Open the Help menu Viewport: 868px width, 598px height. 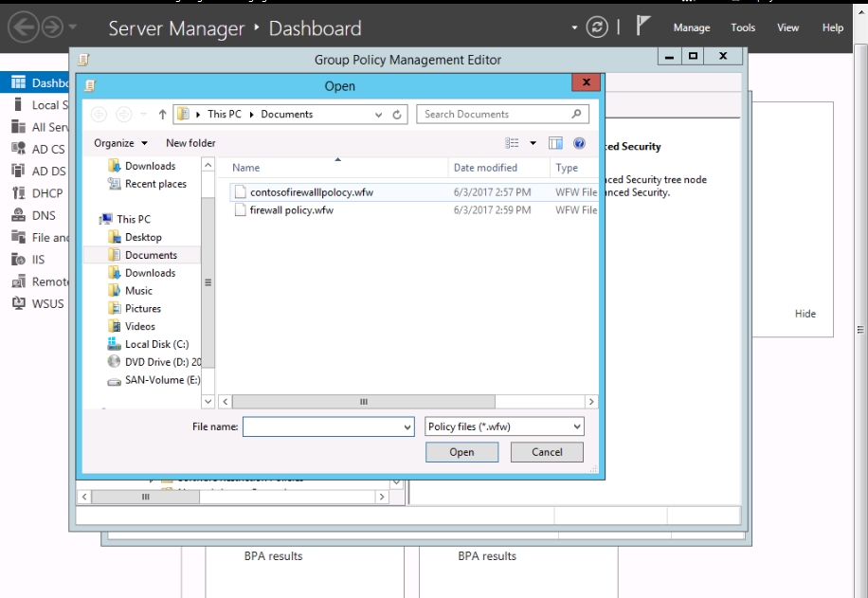pos(833,27)
